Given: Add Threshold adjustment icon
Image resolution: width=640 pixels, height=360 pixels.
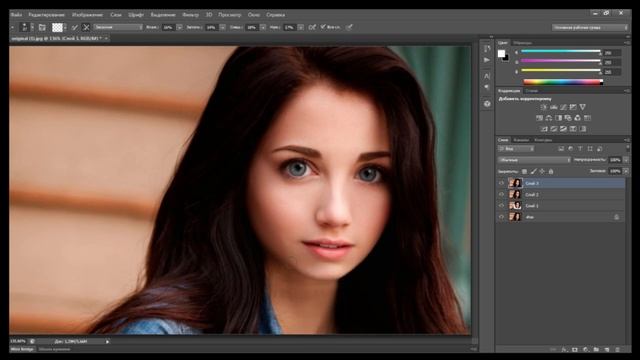Looking at the screenshot, I should click(x=563, y=129).
